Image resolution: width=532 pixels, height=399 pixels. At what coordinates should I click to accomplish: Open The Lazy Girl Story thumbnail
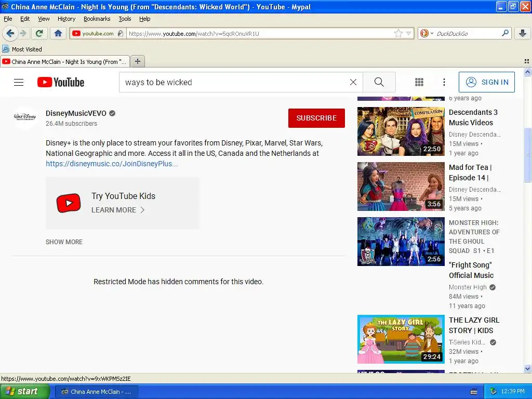pyautogui.click(x=401, y=339)
